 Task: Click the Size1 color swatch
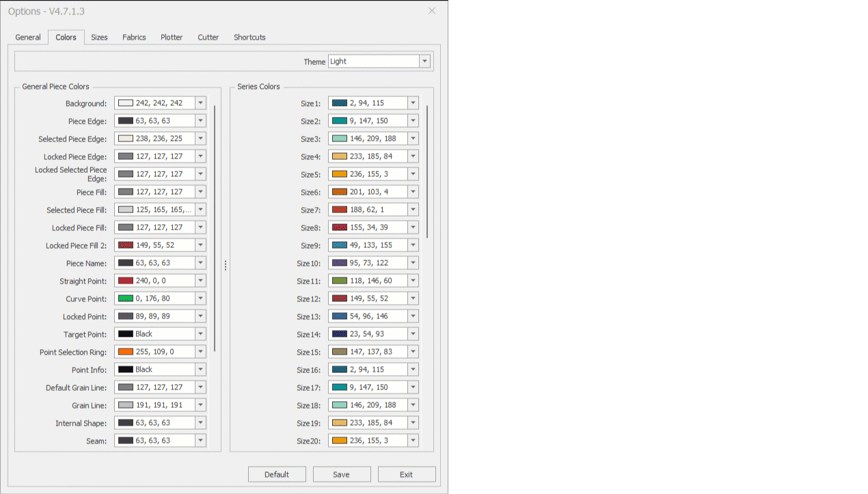pyautogui.click(x=339, y=103)
